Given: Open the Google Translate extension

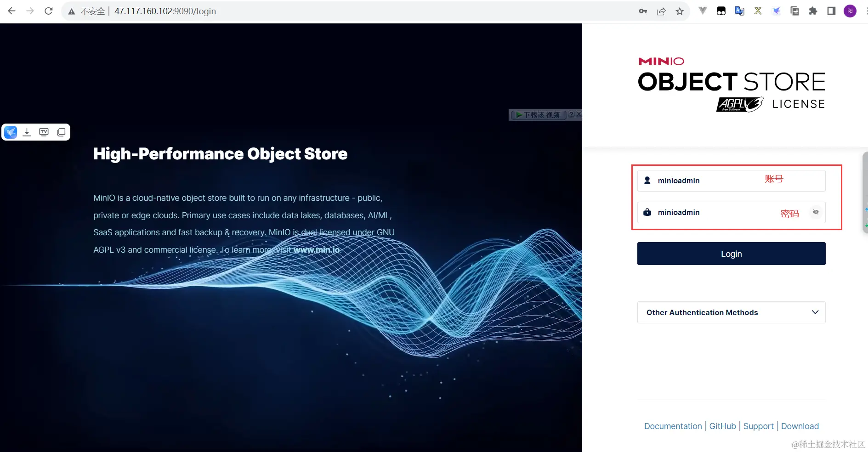Looking at the screenshot, I should 739,11.
